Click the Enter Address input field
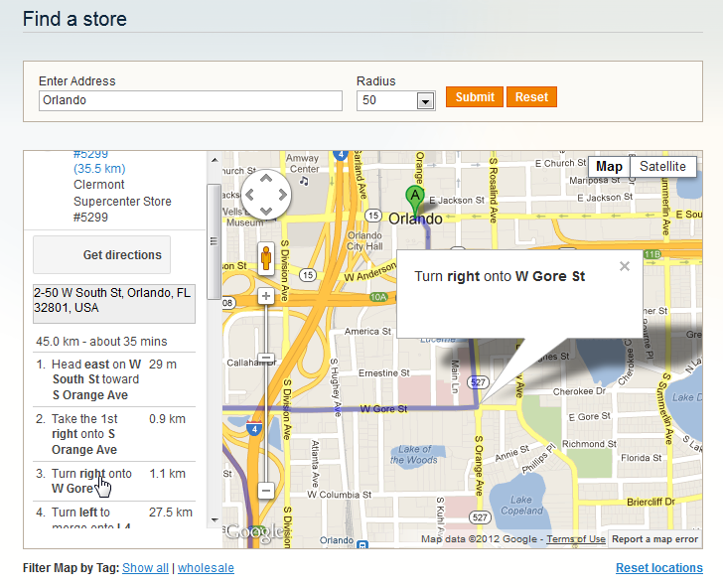 pos(191,100)
